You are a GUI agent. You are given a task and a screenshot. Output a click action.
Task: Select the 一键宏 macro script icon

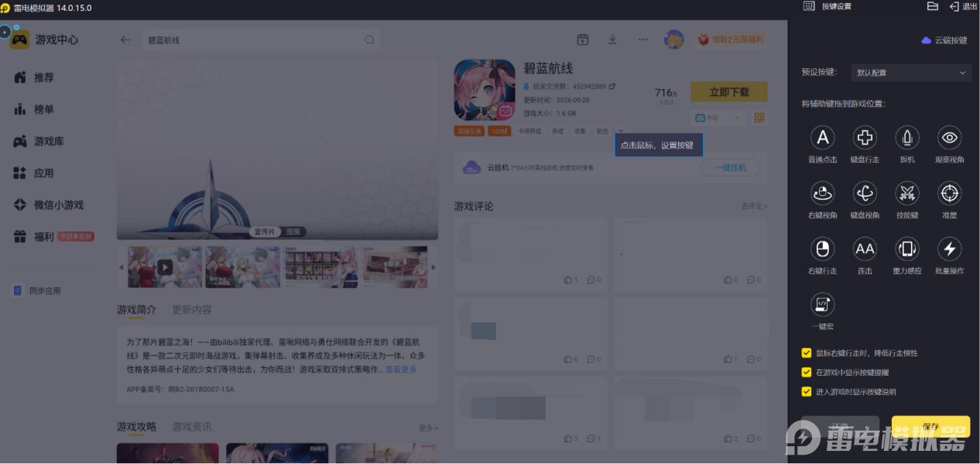click(822, 304)
